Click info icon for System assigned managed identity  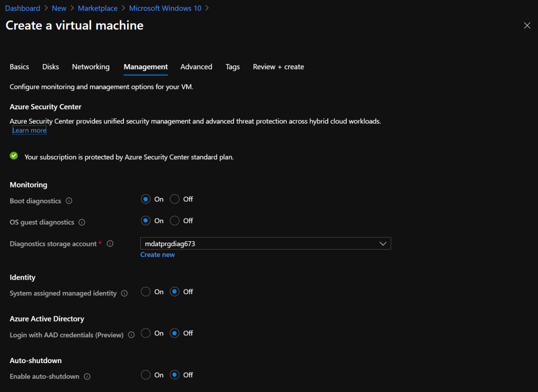pyautogui.click(x=125, y=293)
